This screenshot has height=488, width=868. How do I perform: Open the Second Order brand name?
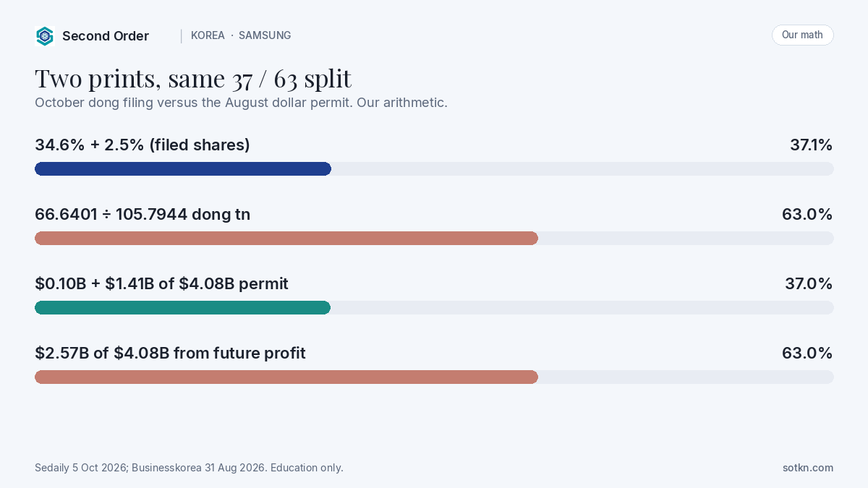click(x=106, y=36)
